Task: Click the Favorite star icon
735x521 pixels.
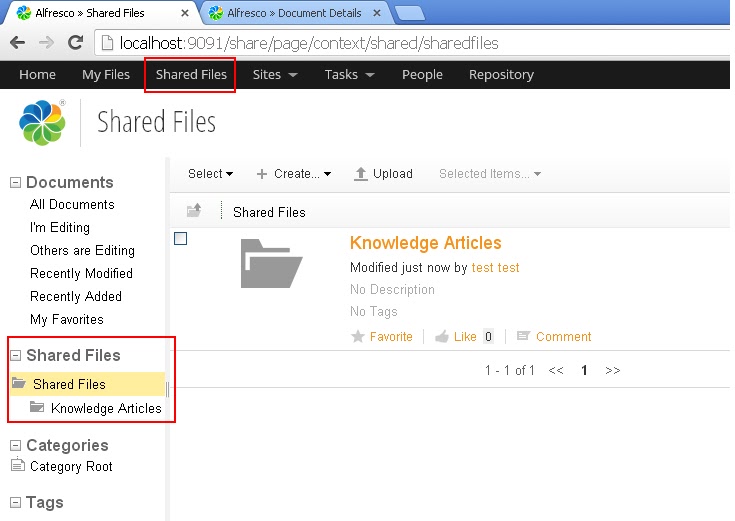Action: (358, 336)
